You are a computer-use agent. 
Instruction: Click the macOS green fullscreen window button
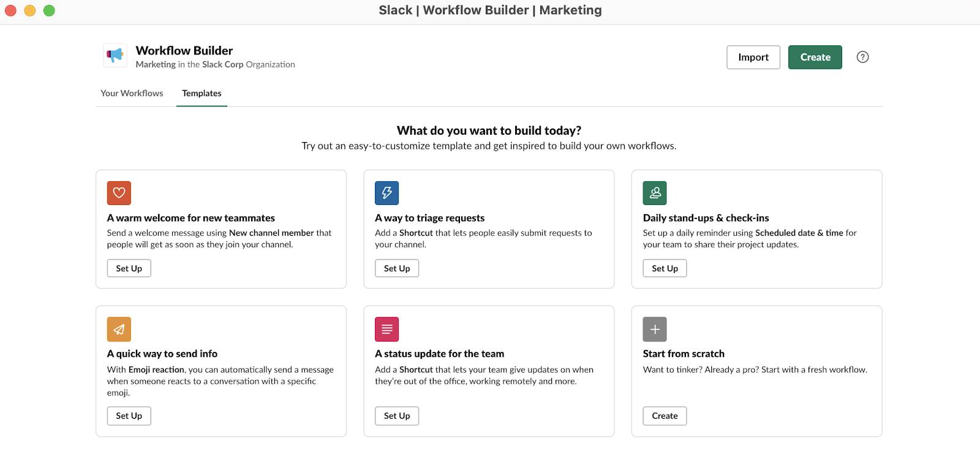pos(49,10)
